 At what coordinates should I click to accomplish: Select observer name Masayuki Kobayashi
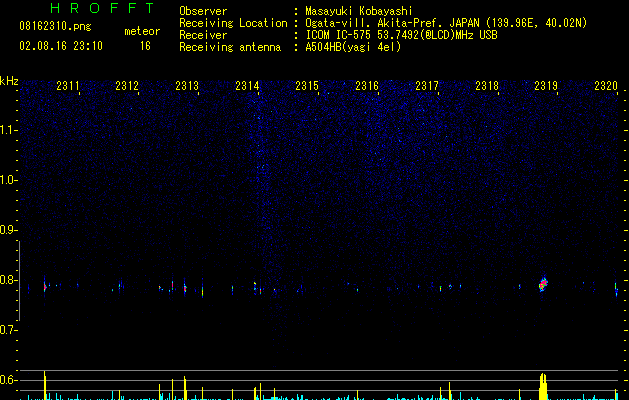(x=359, y=11)
